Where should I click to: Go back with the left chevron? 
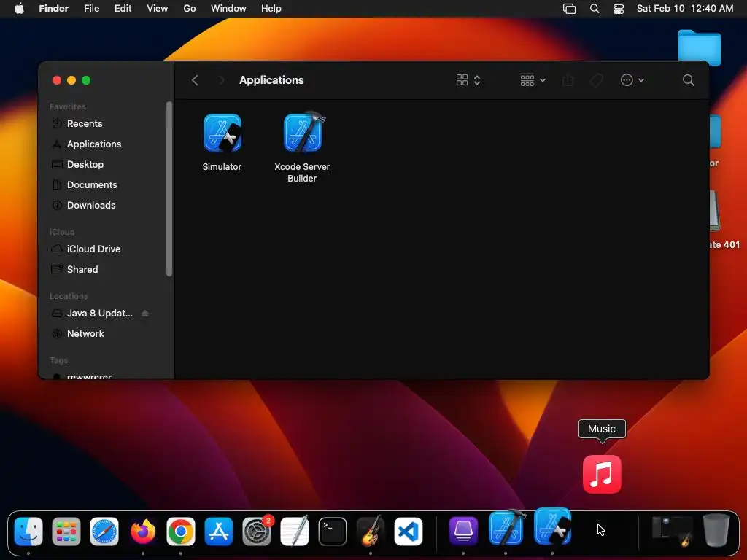(x=195, y=80)
